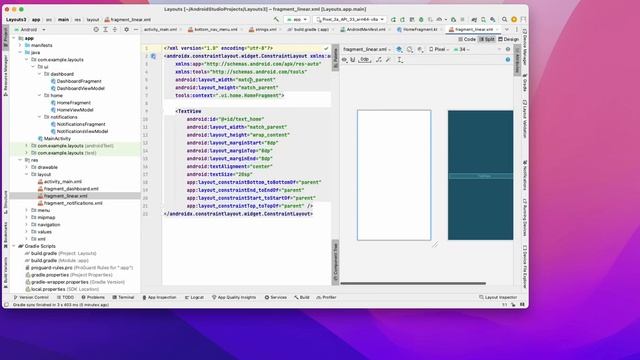Click the gutter icon on line 2
This screenshot has height=360, width=640.
click(x=153, y=56)
